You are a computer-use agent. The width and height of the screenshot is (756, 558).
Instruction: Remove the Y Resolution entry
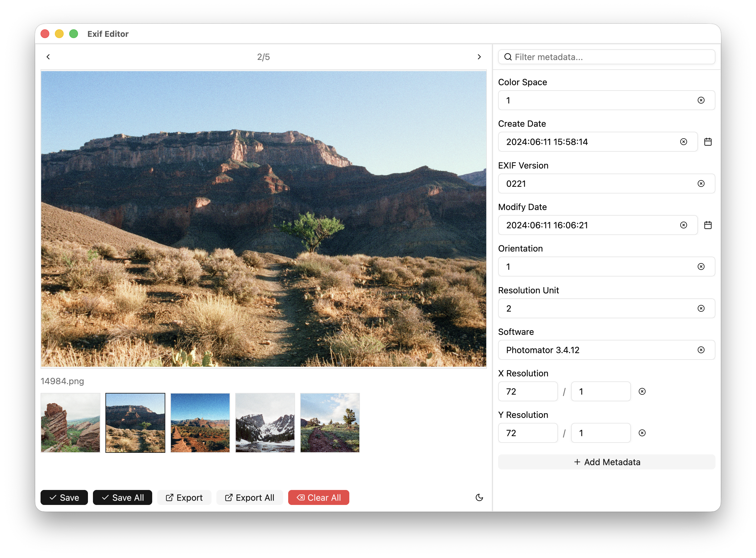pos(642,433)
